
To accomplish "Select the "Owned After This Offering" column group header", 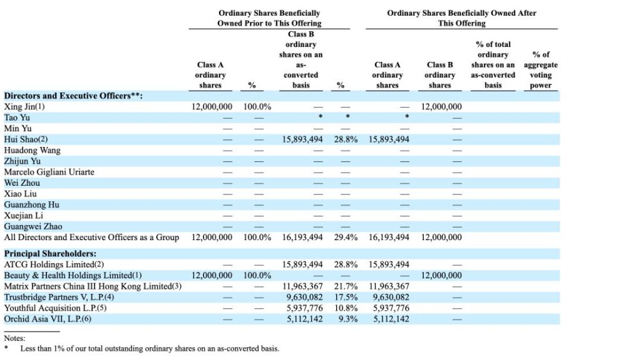I will [x=461, y=18].
